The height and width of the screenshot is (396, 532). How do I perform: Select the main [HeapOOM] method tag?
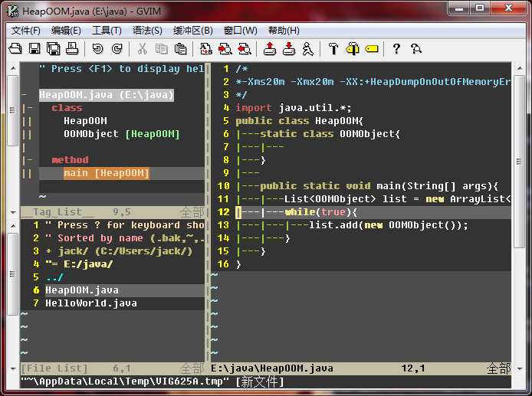(107, 173)
